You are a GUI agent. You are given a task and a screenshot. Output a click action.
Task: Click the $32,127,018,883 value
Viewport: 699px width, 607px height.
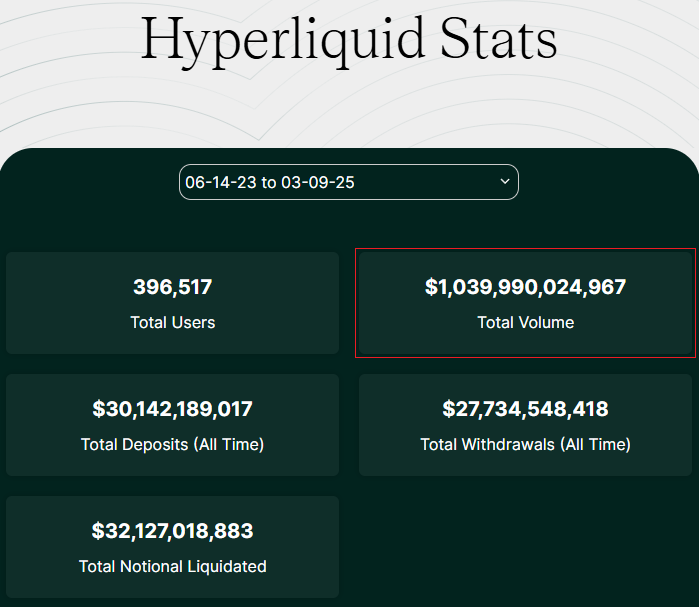pos(173,531)
